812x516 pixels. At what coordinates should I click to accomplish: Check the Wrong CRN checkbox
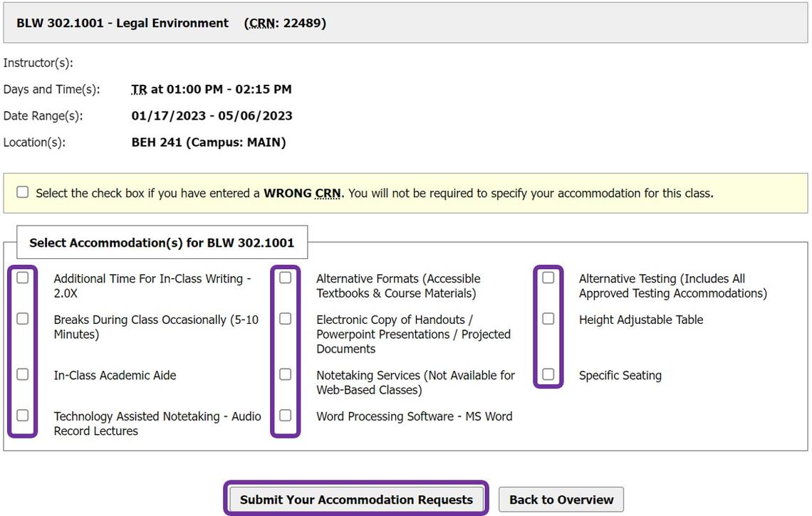coord(22,191)
